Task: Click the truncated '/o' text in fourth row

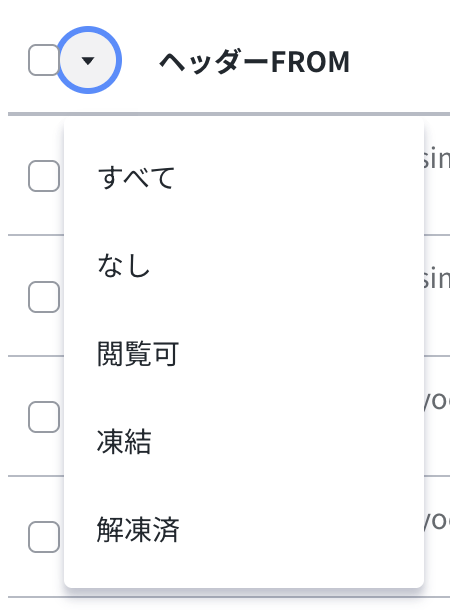Action: pyautogui.click(x=437, y=519)
